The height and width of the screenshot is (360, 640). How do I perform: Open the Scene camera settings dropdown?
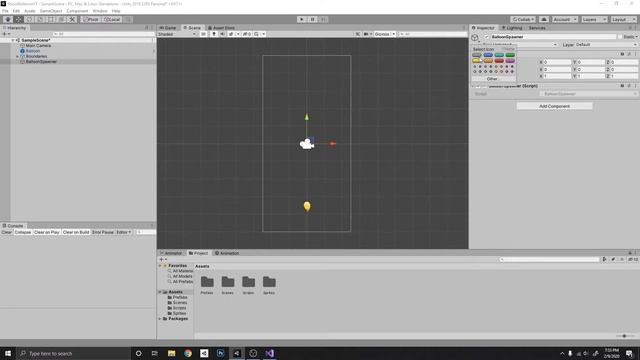(x=367, y=34)
